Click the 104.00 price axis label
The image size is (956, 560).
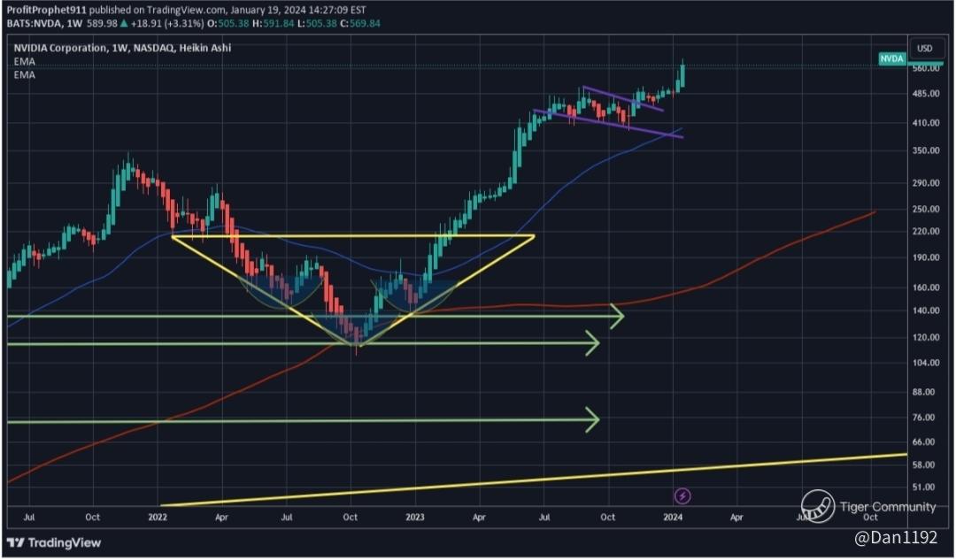point(926,363)
